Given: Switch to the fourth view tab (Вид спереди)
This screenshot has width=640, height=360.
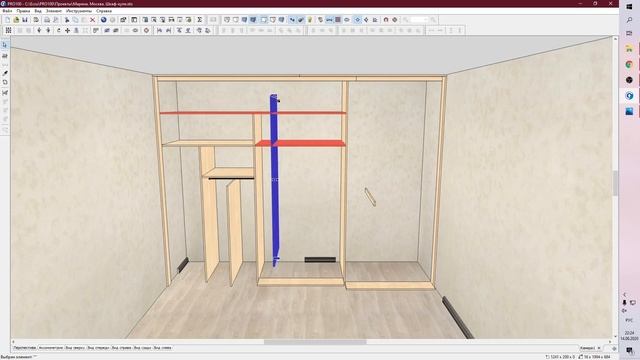Looking at the screenshot, I should [98, 348].
